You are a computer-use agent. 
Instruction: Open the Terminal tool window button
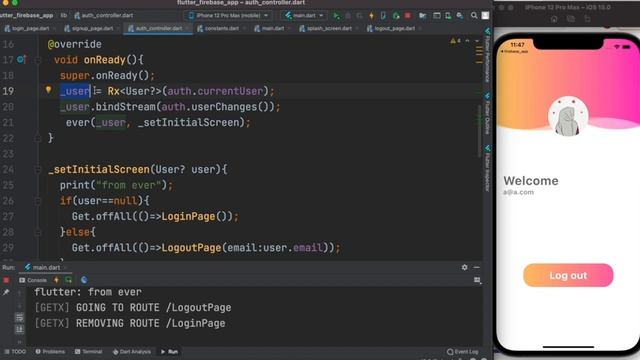89,351
